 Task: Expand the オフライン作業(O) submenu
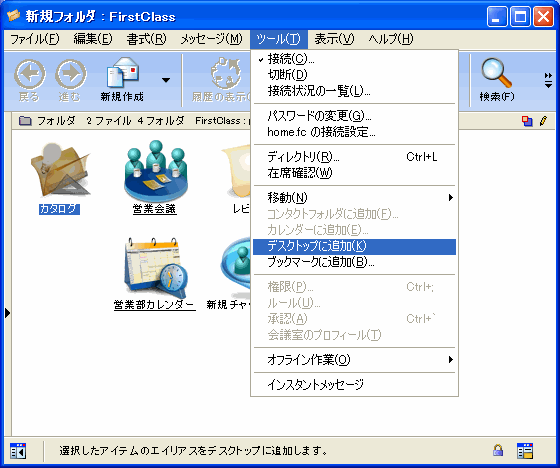[x=354, y=359]
